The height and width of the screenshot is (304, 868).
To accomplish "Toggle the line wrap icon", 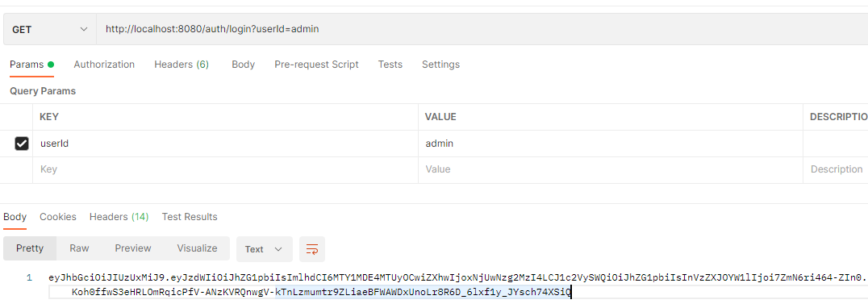I will (x=312, y=249).
